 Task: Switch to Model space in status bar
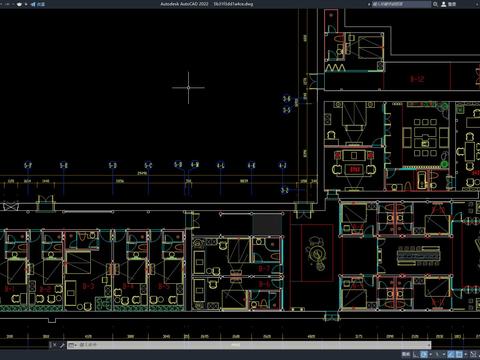coord(406,354)
